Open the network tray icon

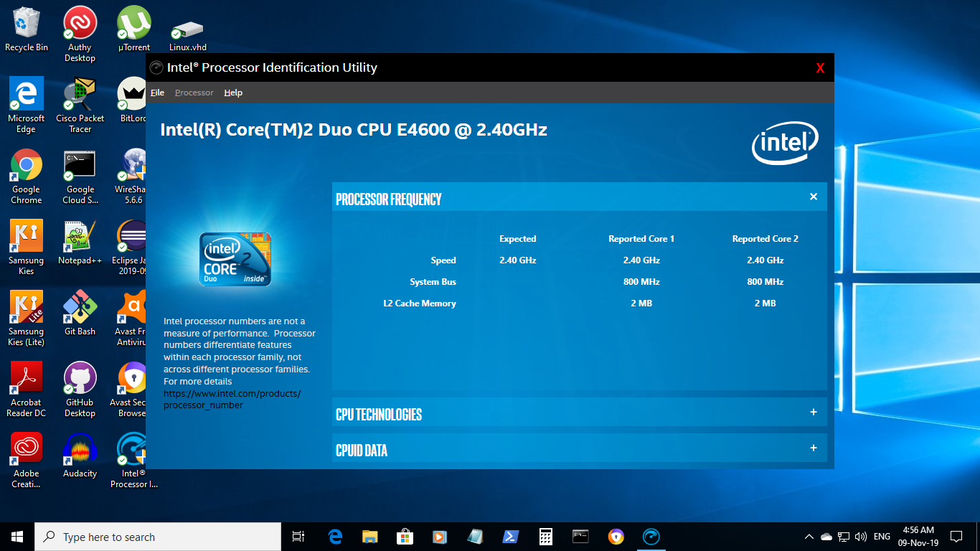point(844,537)
